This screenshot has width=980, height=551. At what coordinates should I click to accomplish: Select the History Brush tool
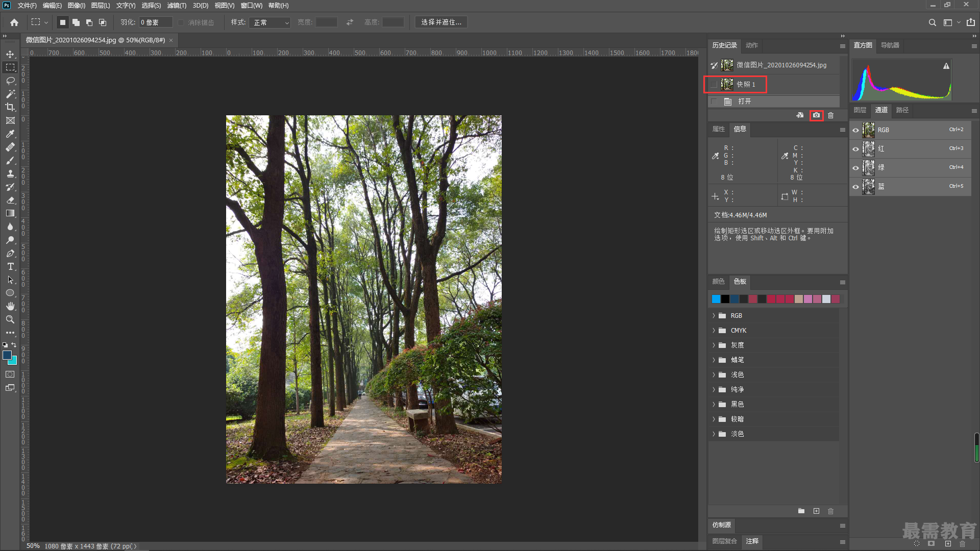pyautogui.click(x=10, y=187)
